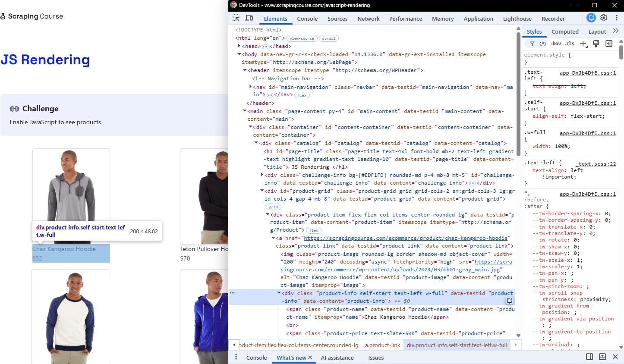Viewport: 624px width, 364px height.
Task: Click the Chaz Kangeroo Hoodie product image
Action: [x=71, y=196]
